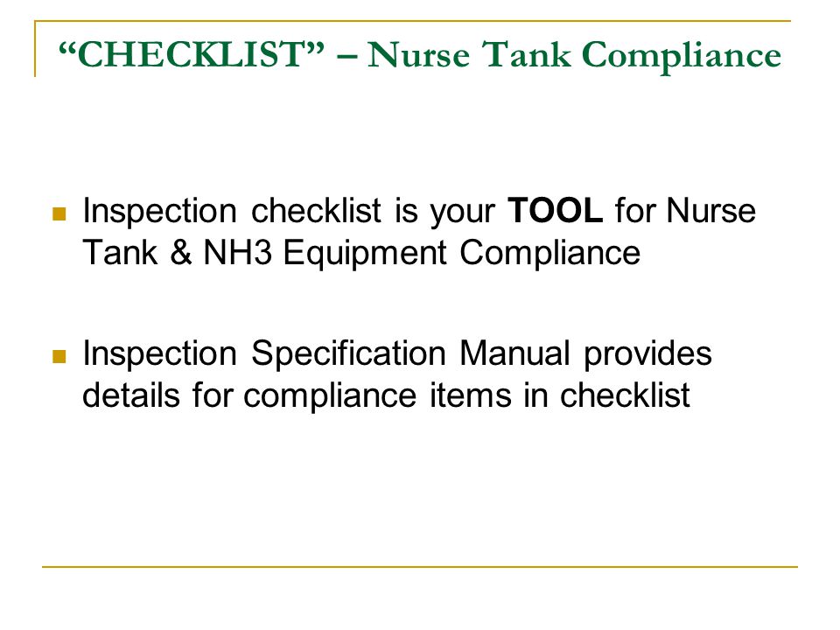Click "Nurse Tank Compliance" in the slide title
This screenshot has width=840, height=630.
pyautogui.click(x=574, y=56)
